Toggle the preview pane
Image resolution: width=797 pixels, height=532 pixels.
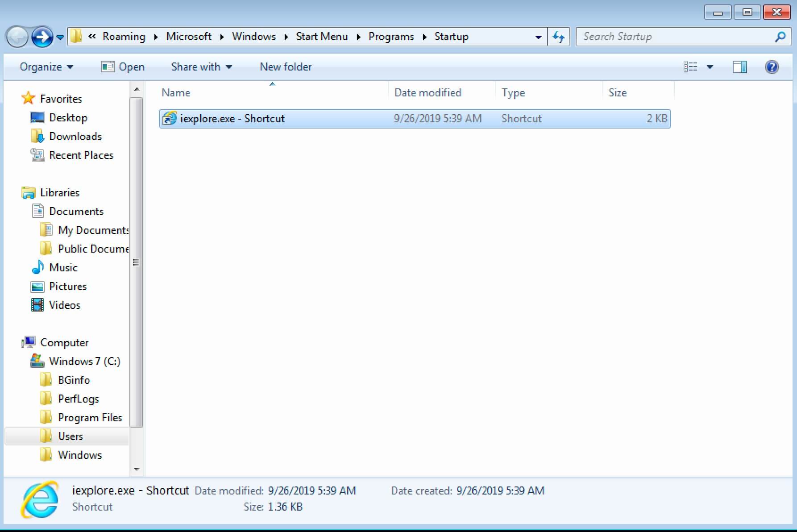(739, 66)
